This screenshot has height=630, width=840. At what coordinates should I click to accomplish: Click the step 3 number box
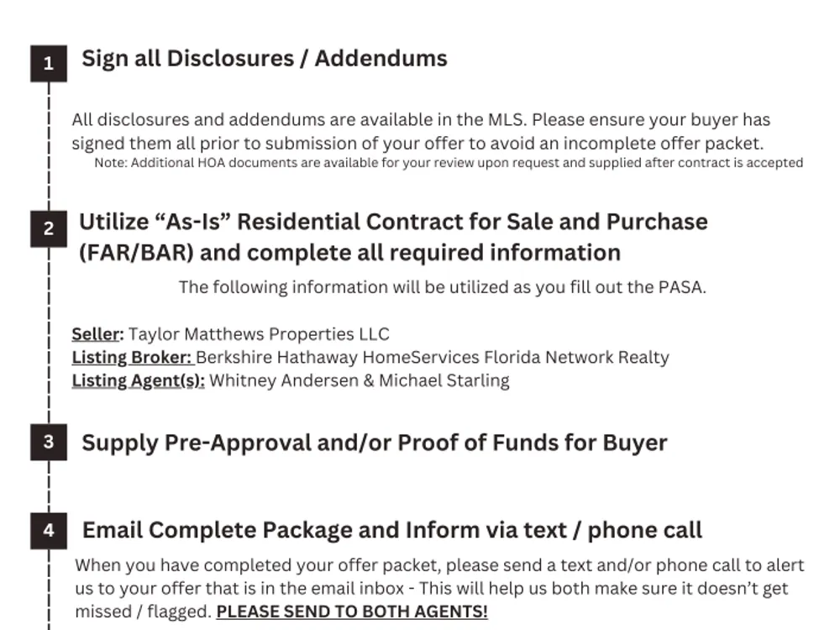click(49, 442)
